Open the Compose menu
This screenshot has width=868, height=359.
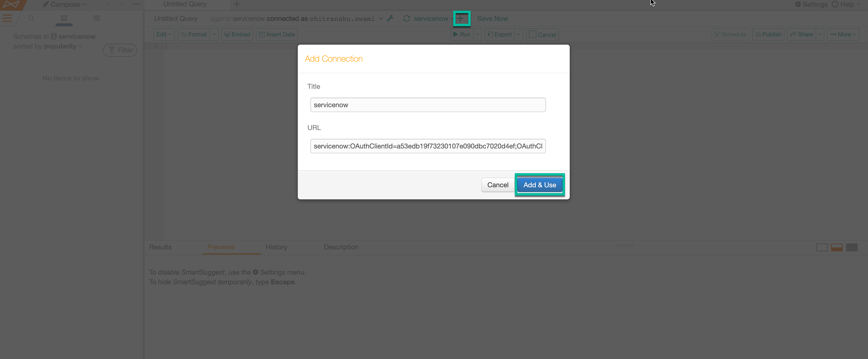click(64, 4)
